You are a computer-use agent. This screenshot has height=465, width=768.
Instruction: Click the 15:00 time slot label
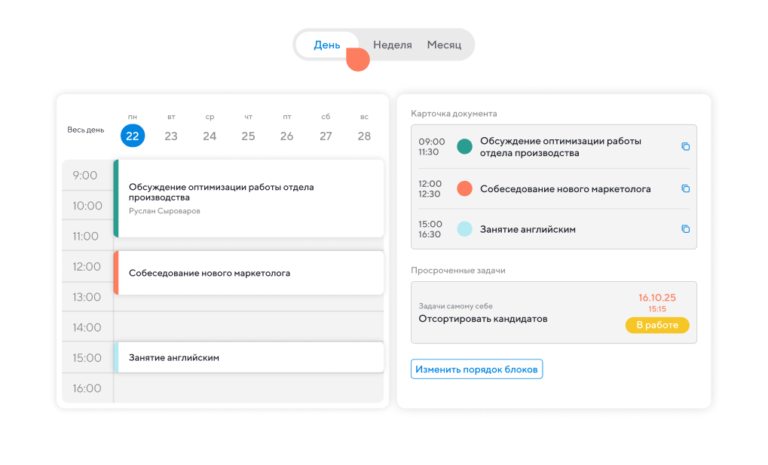point(87,358)
